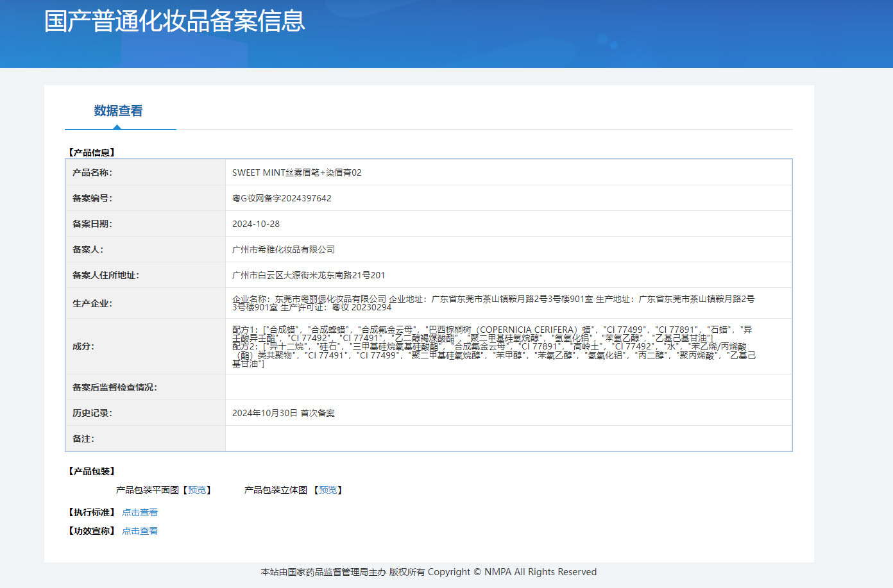Select the 【产品包装】 section heading
This screenshot has height=588, width=893.
(x=91, y=471)
